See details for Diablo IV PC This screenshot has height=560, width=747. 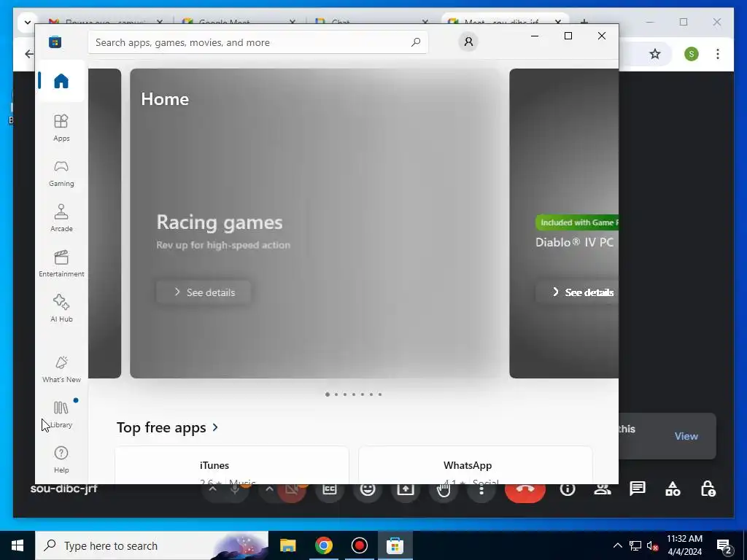tap(578, 292)
